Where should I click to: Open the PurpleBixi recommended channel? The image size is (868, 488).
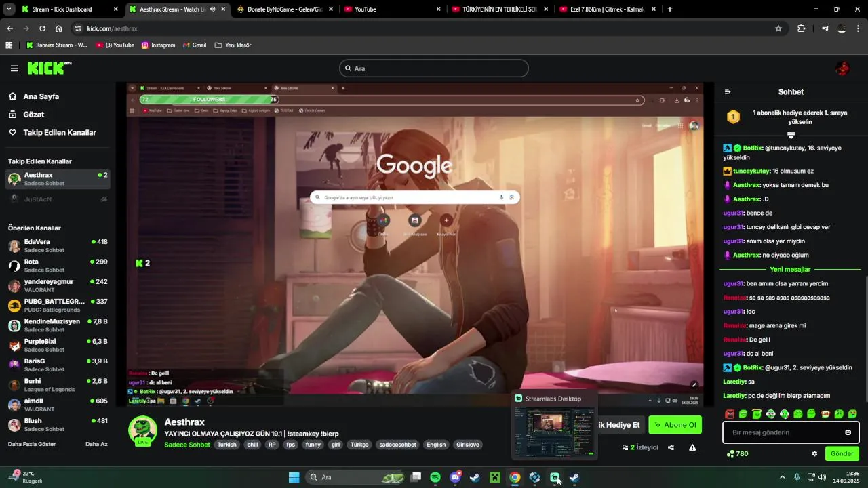point(58,345)
